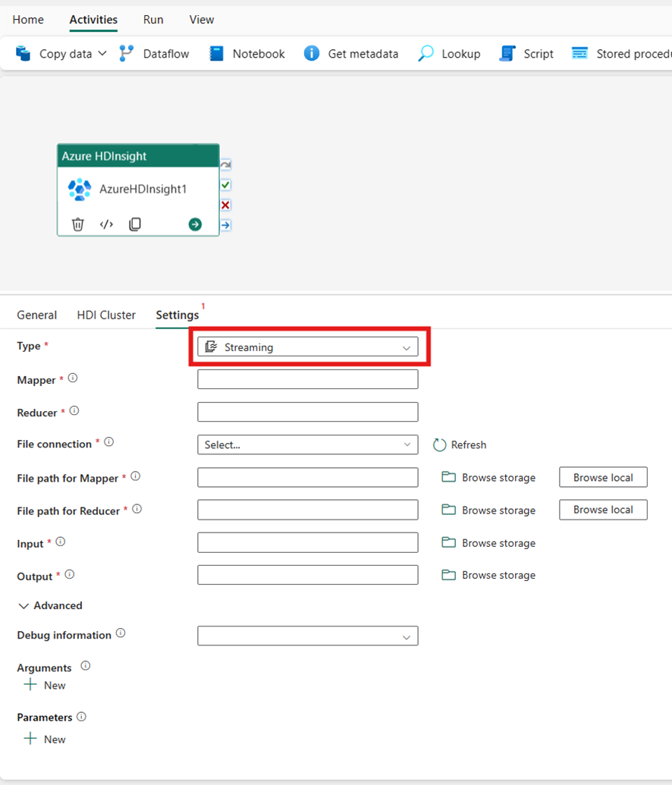Collapse the Advanced section
672x785 pixels.
50,606
